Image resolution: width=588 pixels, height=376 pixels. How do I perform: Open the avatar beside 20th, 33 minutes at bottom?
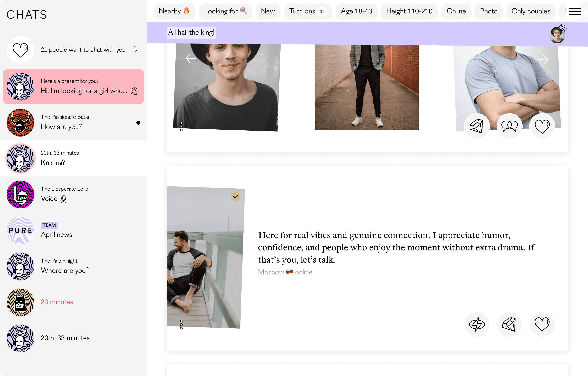pyautogui.click(x=20, y=338)
